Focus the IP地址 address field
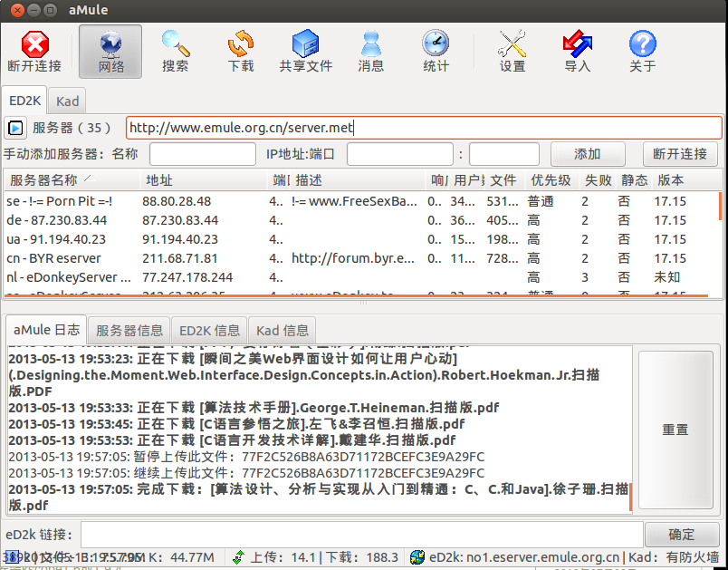The image size is (728, 570). click(x=399, y=154)
